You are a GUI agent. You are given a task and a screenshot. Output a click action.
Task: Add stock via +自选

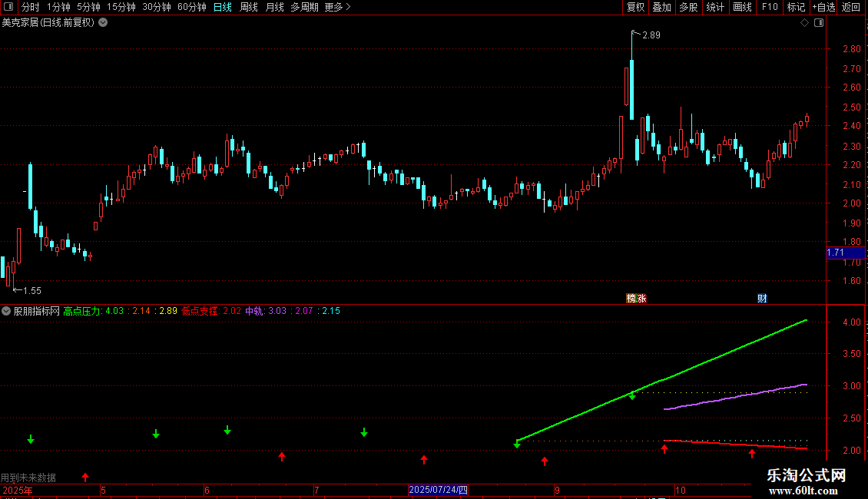(x=823, y=7)
